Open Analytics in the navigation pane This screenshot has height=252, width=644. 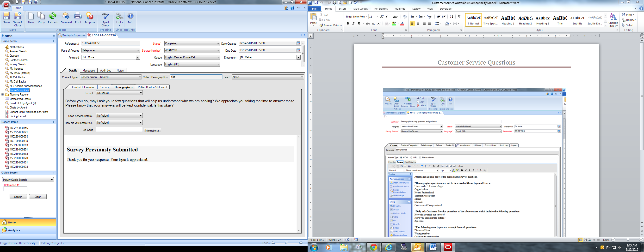point(28,230)
